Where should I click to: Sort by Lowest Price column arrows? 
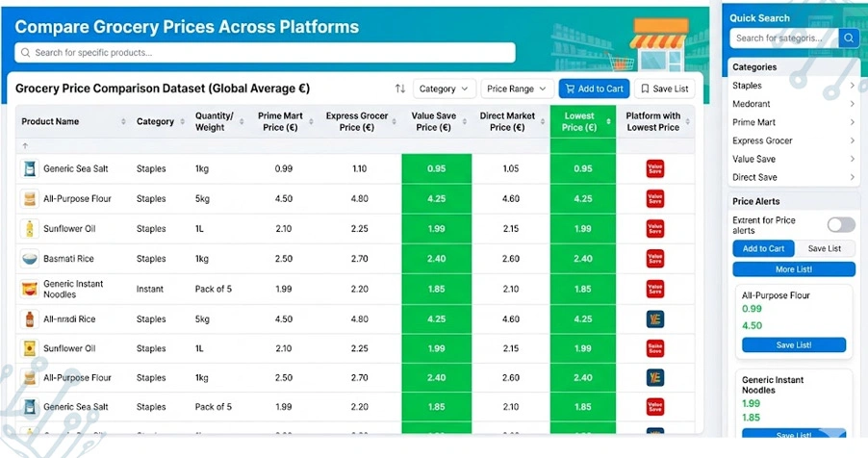pyautogui.click(x=608, y=121)
